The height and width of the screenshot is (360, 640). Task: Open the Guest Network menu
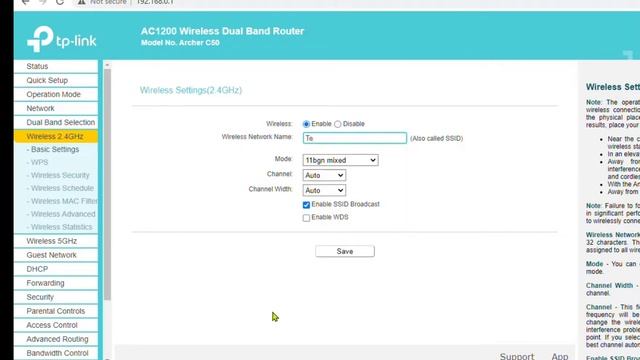click(56, 255)
